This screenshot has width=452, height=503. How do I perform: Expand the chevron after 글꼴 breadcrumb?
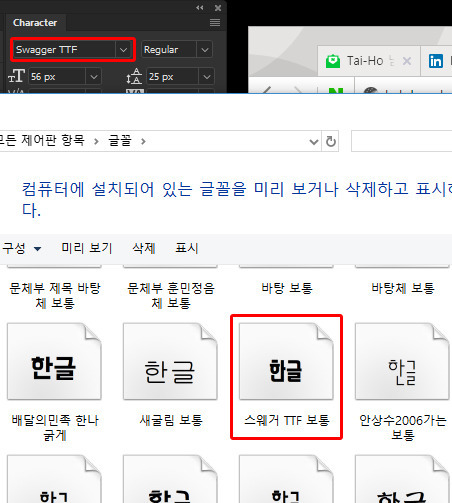pyautogui.click(x=143, y=142)
